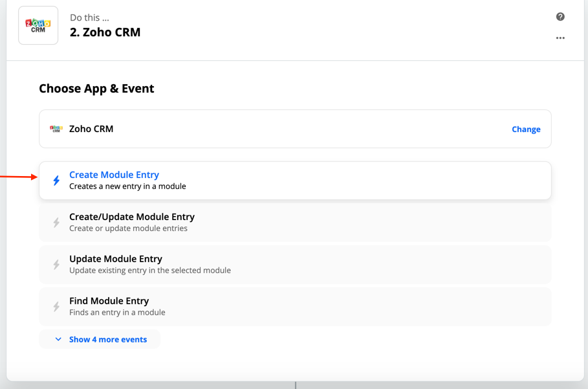Open the help question mark icon
This screenshot has width=588, height=389.
pyautogui.click(x=560, y=17)
